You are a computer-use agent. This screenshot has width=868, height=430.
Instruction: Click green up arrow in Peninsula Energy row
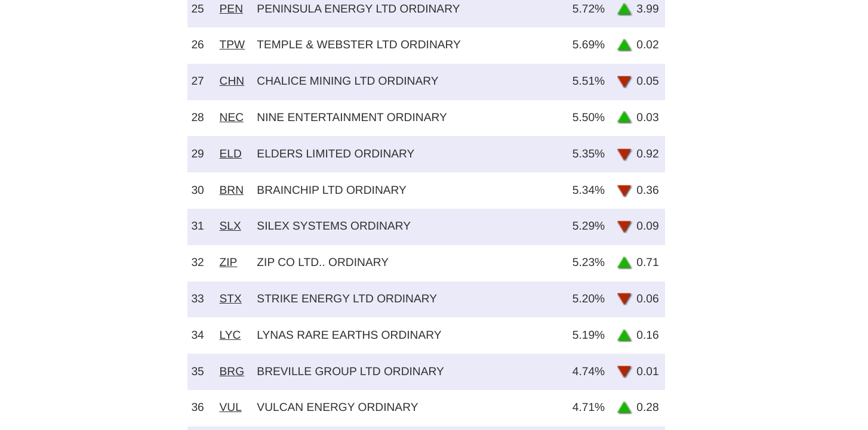[624, 9]
